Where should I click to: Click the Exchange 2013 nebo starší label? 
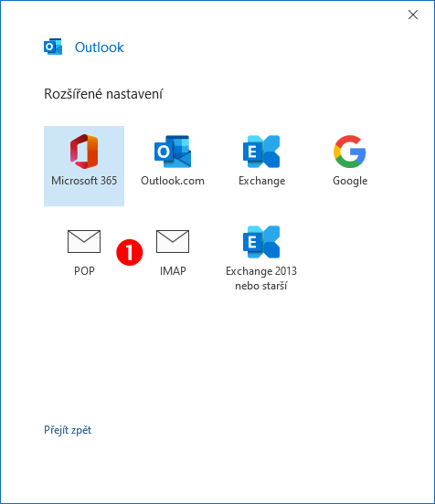[261, 278]
